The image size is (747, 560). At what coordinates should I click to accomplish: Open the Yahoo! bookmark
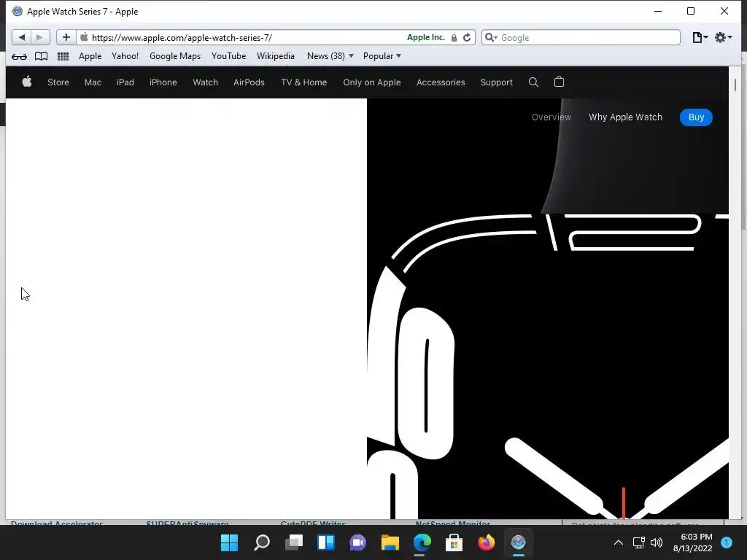(125, 56)
